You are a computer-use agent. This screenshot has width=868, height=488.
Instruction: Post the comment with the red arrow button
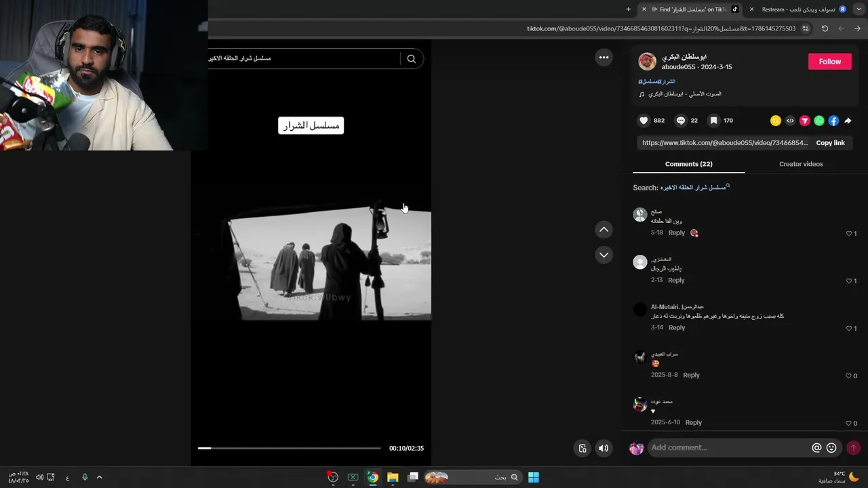pos(853,448)
